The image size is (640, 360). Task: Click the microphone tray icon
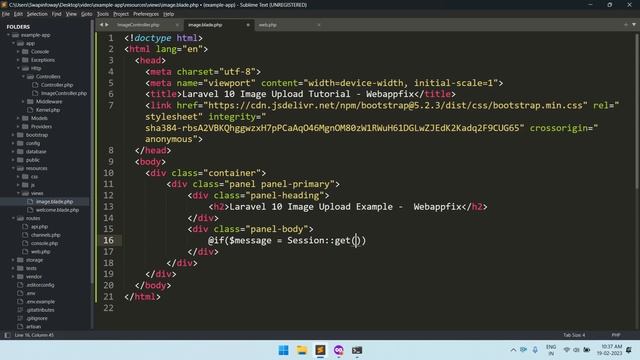click(x=535, y=350)
